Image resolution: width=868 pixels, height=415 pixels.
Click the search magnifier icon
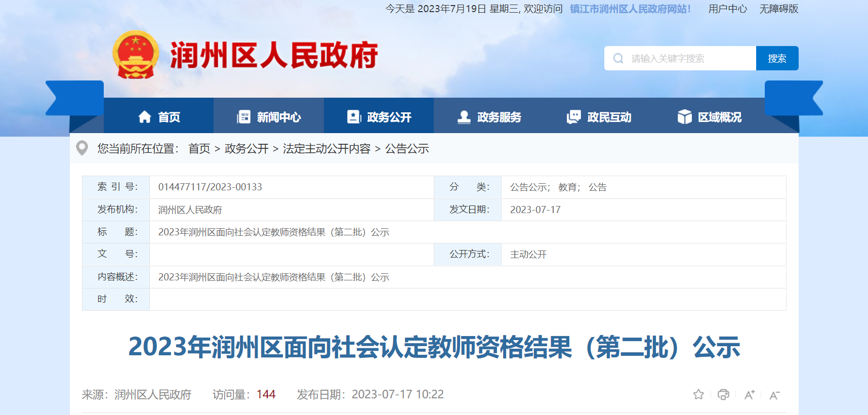click(x=618, y=58)
